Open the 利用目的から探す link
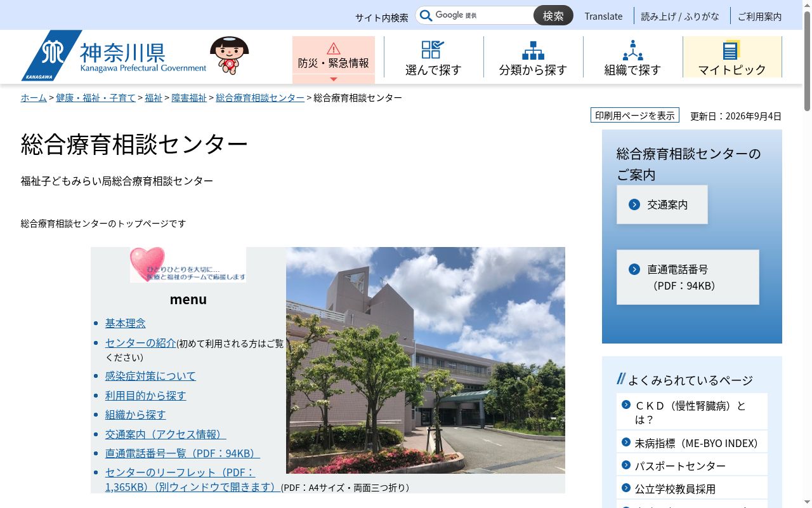This screenshot has height=508, width=812. coord(146,396)
